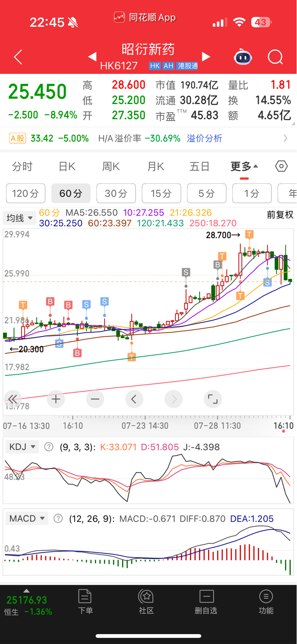The height and width of the screenshot is (644, 297).
Task: Tap MA5:26.550 legend
Action: tap(92, 213)
